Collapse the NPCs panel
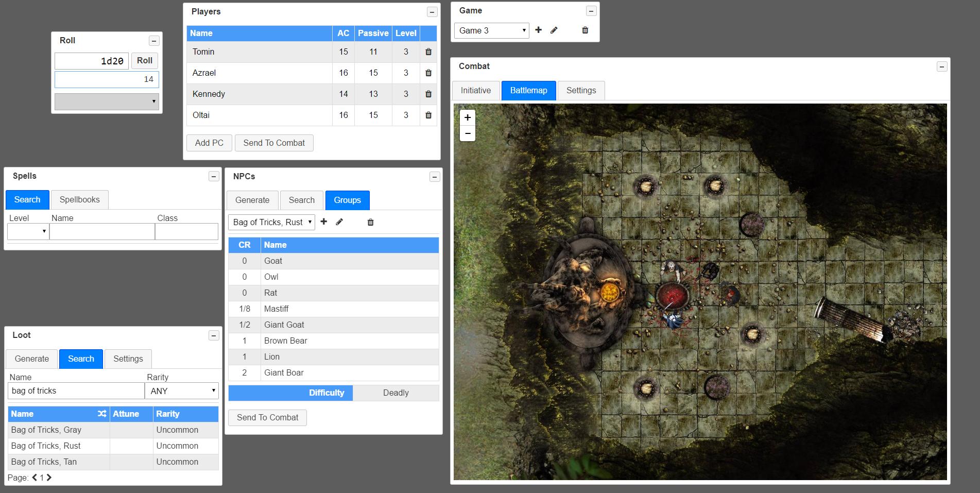Image resolution: width=980 pixels, height=493 pixels. coord(435,177)
